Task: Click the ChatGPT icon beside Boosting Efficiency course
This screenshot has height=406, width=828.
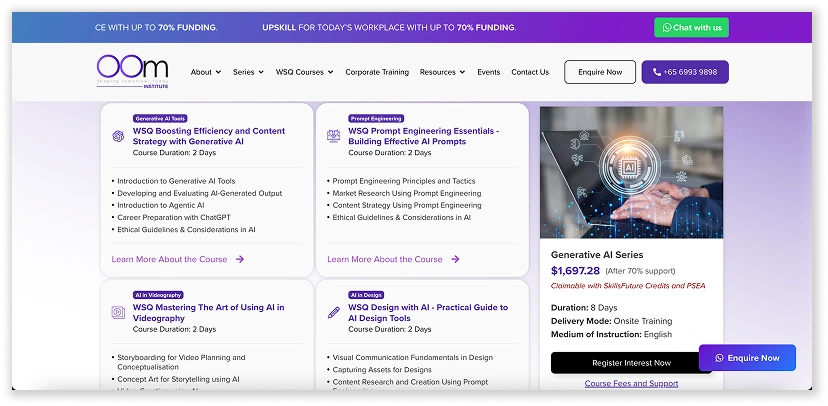Action: 118,136
